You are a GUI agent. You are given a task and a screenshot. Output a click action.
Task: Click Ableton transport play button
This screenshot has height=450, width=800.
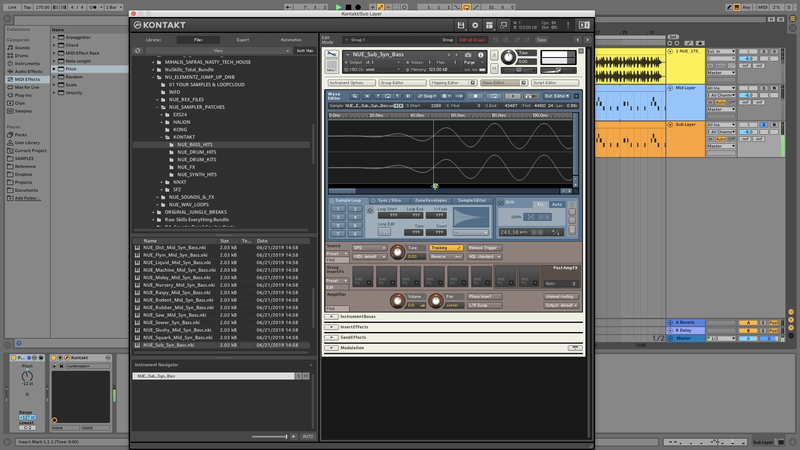[x=338, y=7]
